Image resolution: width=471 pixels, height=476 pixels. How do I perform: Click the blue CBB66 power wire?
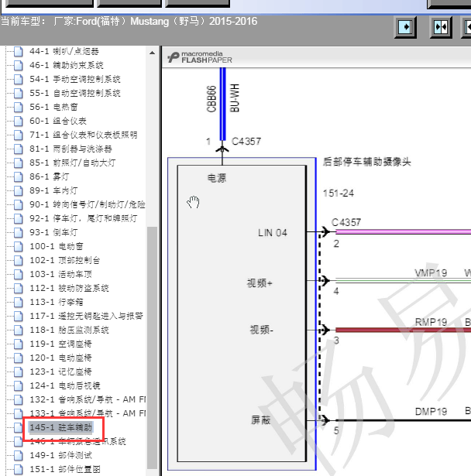[223, 104]
